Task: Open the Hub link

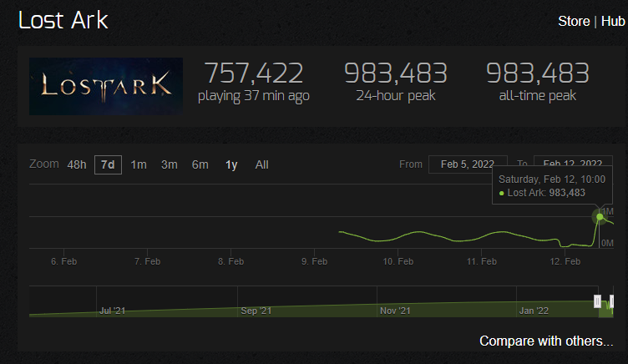Action: click(x=613, y=21)
